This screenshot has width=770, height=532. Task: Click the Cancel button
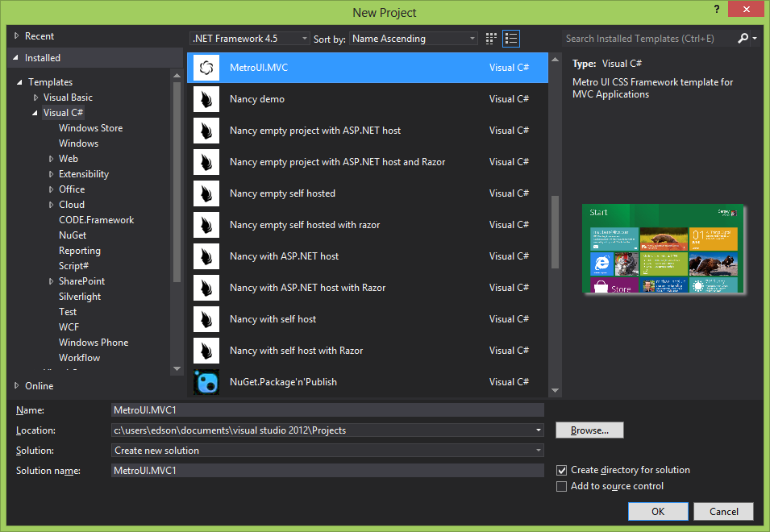click(723, 511)
